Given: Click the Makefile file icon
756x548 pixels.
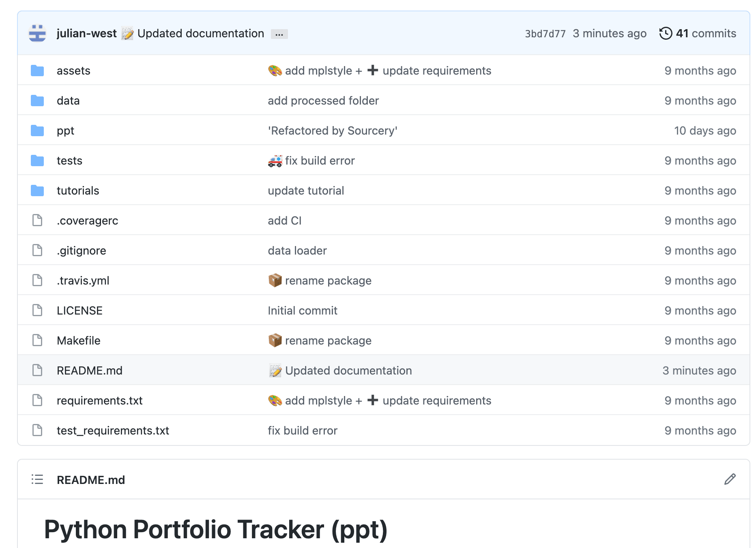Looking at the screenshot, I should coord(37,340).
